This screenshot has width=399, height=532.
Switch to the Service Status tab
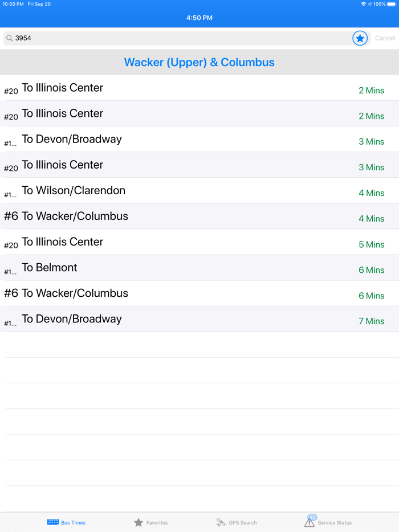(328, 522)
